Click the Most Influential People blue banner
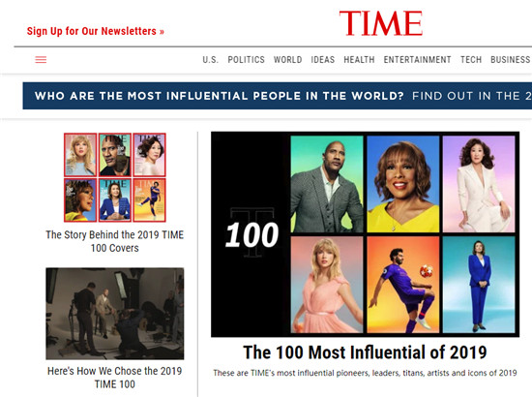 278,96
